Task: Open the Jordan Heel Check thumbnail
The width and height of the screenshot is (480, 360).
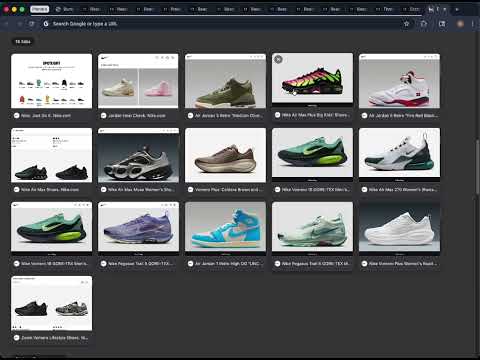Action: [138, 81]
